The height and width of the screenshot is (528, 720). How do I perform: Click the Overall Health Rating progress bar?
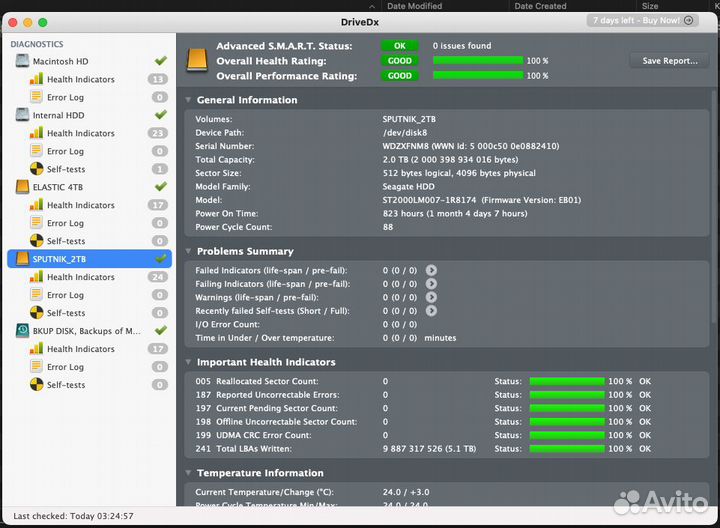tap(478, 61)
